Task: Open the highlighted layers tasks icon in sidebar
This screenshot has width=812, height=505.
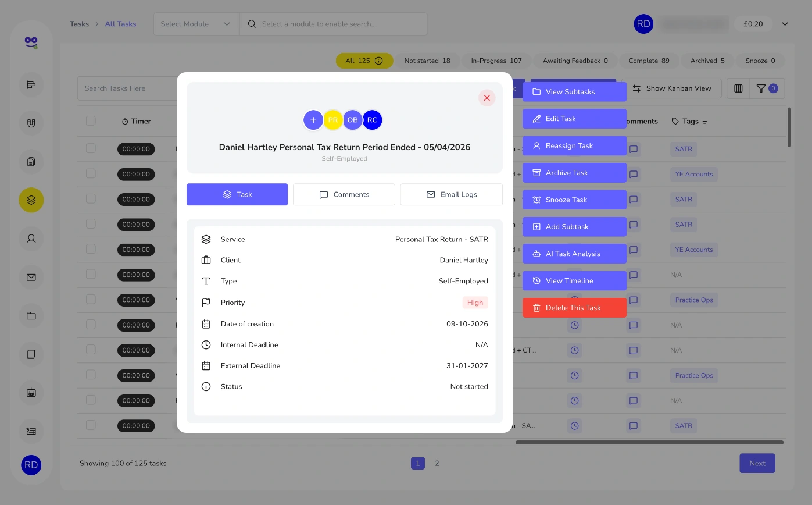Action: [x=31, y=200]
